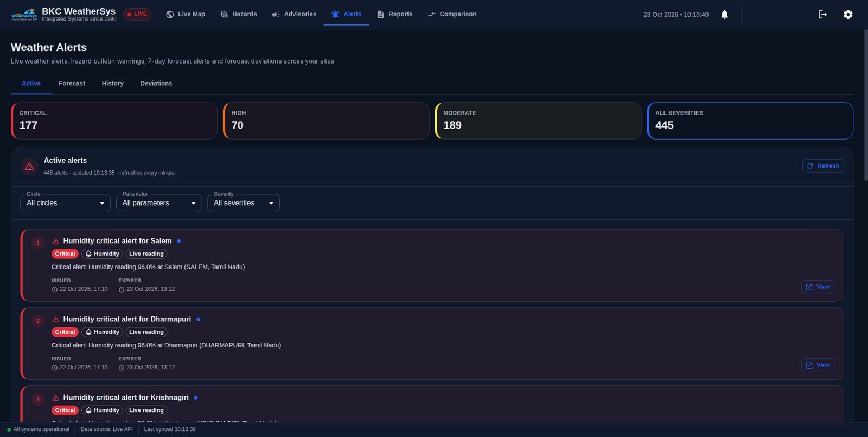Image resolution: width=868 pixels, height=437 pixels.
Task: Click the LIVE status indicator badge
Action: tap(137, 14)
